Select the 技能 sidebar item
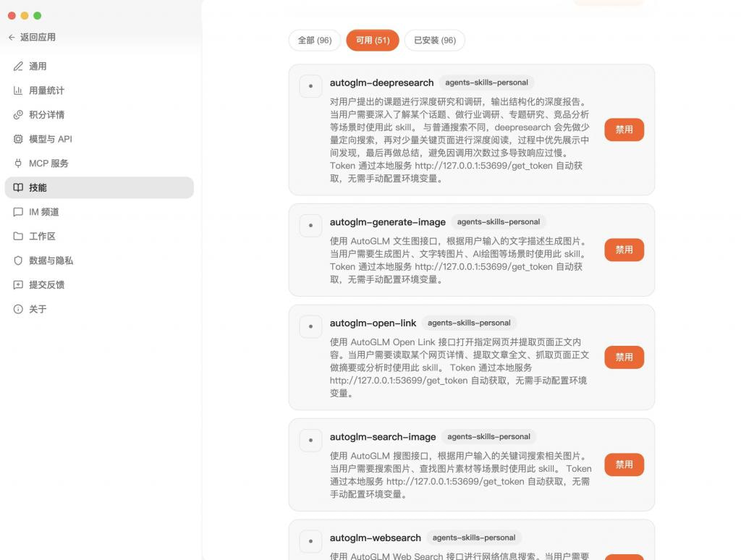This screenshot has width=741, height=560. click(99, 187)
